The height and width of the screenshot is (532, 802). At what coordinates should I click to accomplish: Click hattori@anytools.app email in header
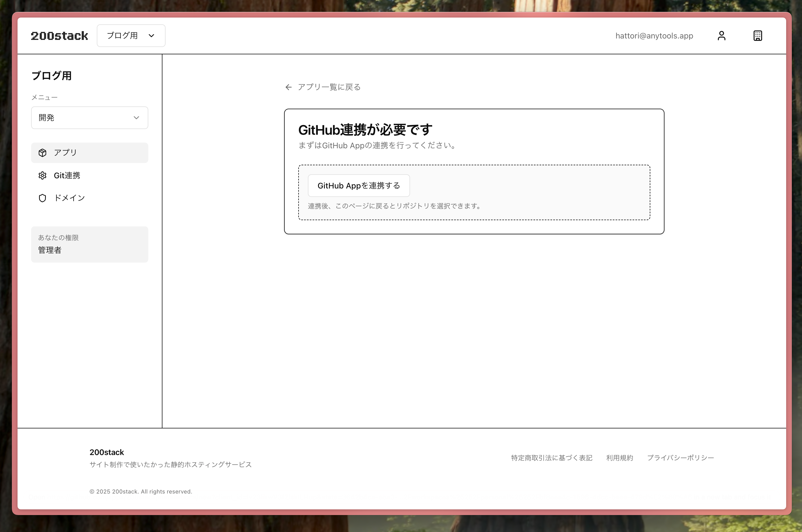(654, 36)
